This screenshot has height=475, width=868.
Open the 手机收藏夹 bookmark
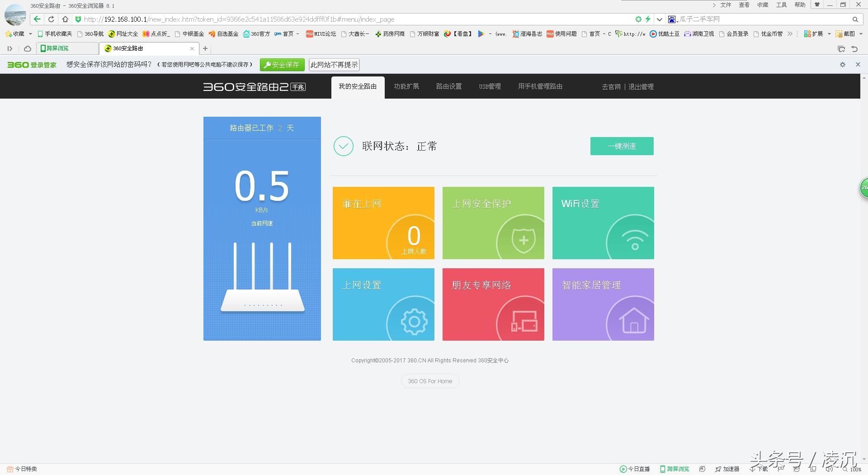click(55, 33)
